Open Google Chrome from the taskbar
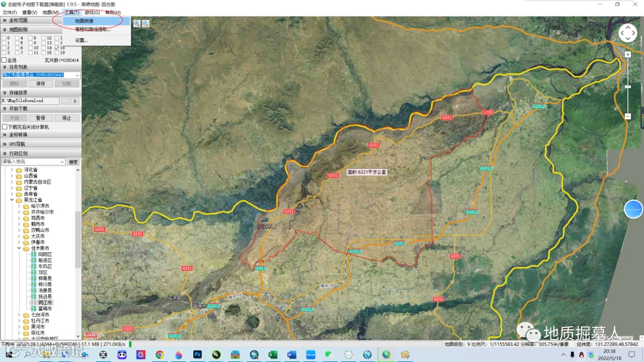The image size is (644, 362). [x=160, y=355]
